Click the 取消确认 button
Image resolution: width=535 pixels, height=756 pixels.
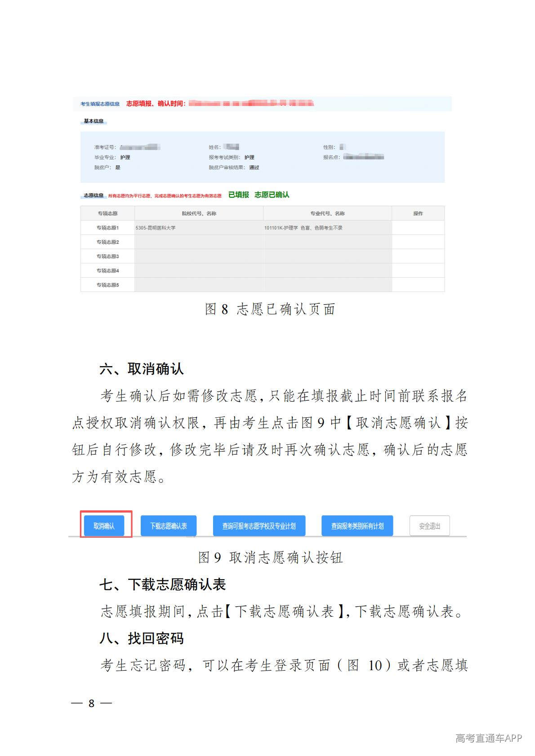point(104,526)
